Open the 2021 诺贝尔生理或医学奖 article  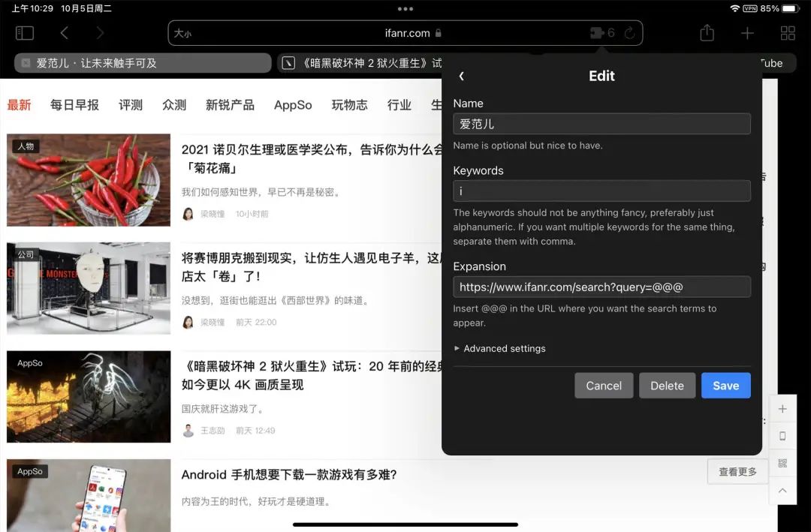[x=312, y=159]
